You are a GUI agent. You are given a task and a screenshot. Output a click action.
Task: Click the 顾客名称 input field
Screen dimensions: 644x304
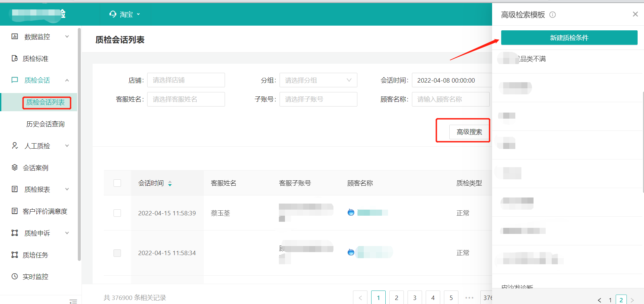451,99
